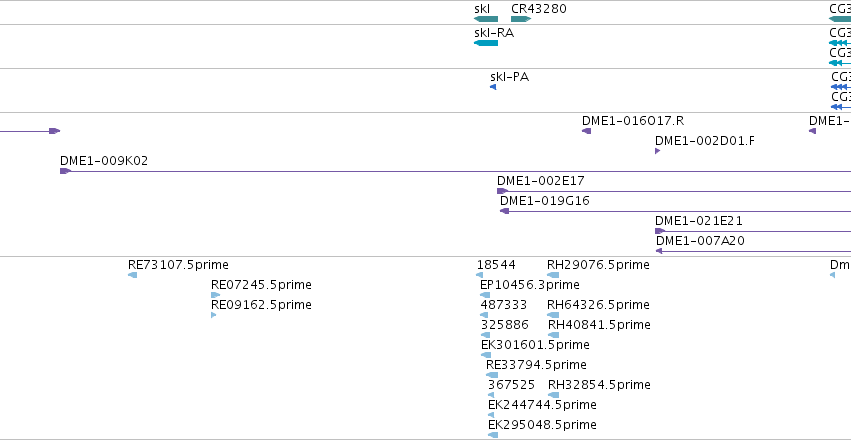Select the 18544 feature arrow
Image resolution: width=851 pixels, height=440 pixels.
(x=479, y=275)
